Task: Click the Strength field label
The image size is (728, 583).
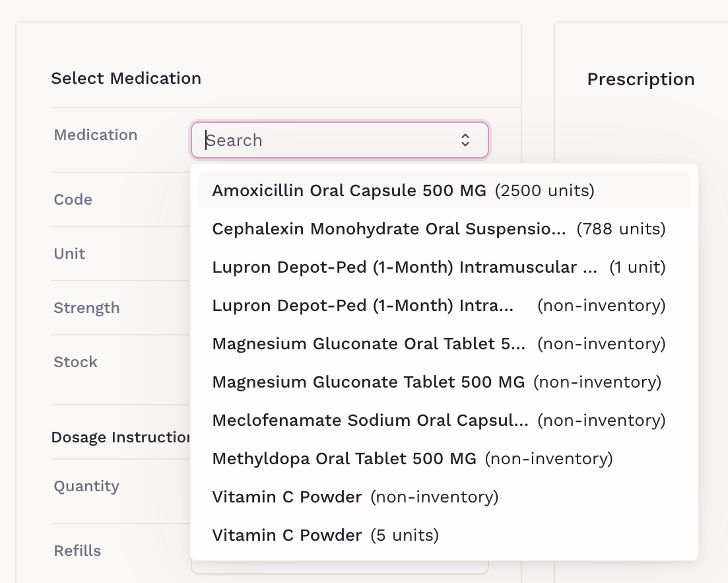Action: (86, 308)
